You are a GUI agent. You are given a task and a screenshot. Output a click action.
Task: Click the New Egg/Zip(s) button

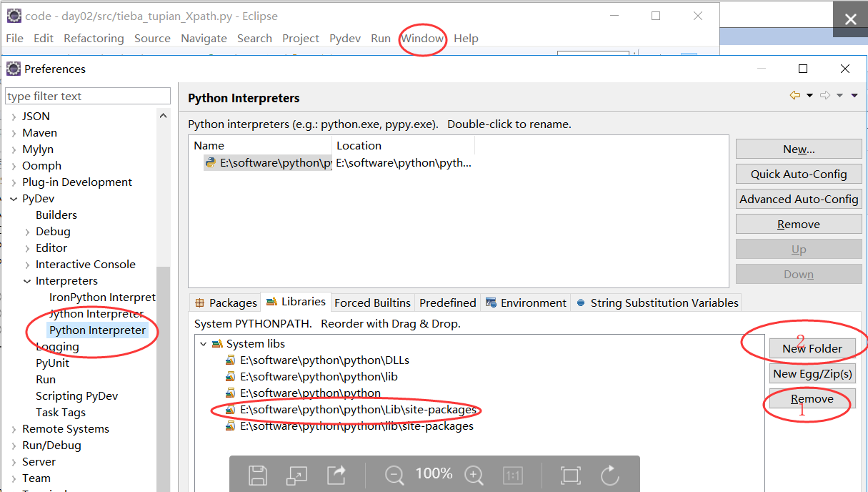812,373
